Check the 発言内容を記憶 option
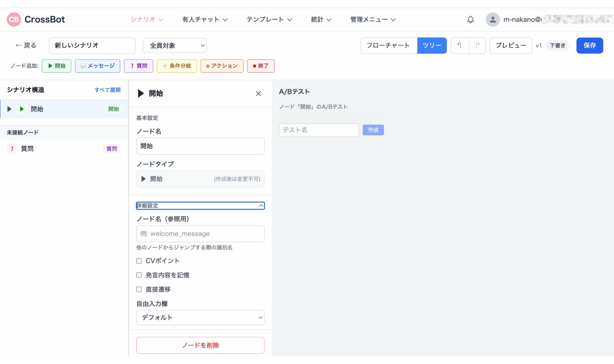The image size is (614, 364). [x=139, y=275]
